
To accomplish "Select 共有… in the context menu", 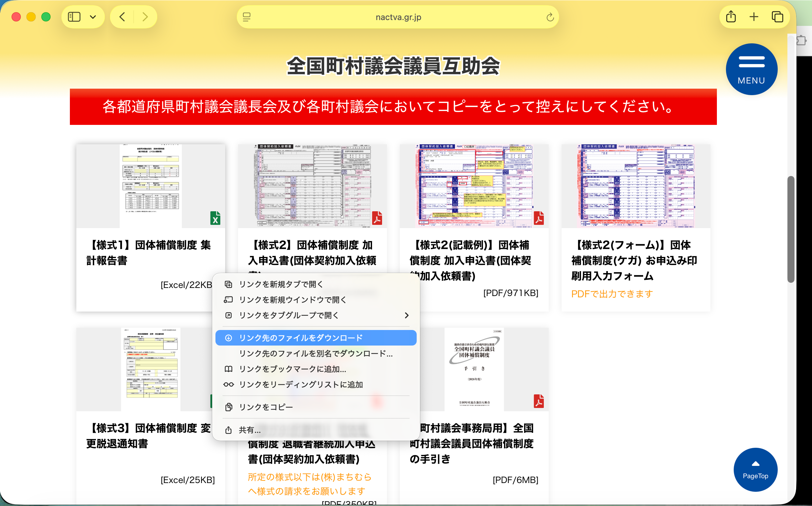I will 316,430.
